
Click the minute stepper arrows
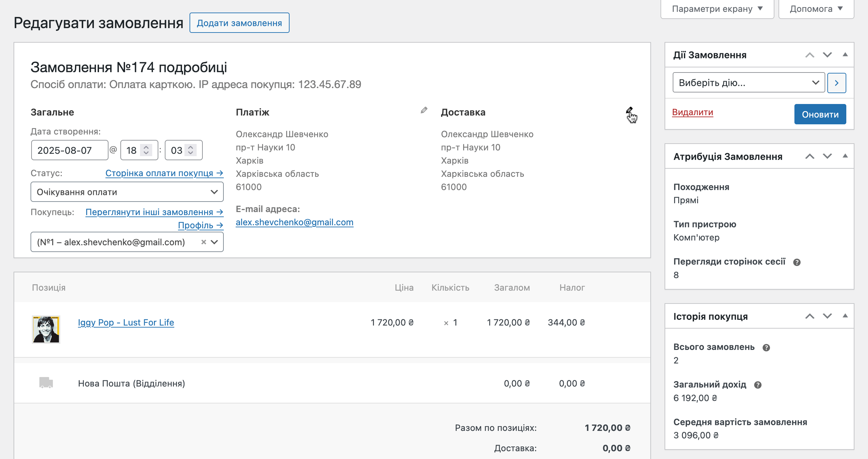(191, 150)
